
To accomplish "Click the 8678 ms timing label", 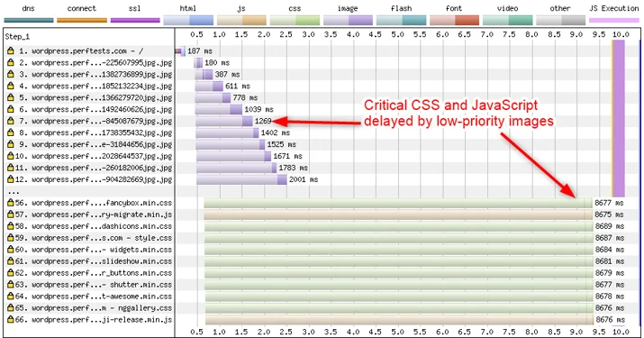I will pos(610,296).
